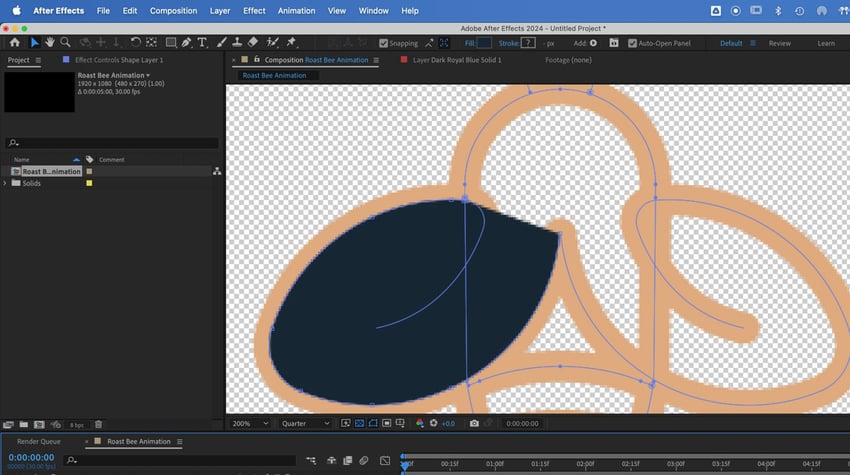
Task: Toggle the Auto-Open Panel checkbox
Action: tap(633, 43)
